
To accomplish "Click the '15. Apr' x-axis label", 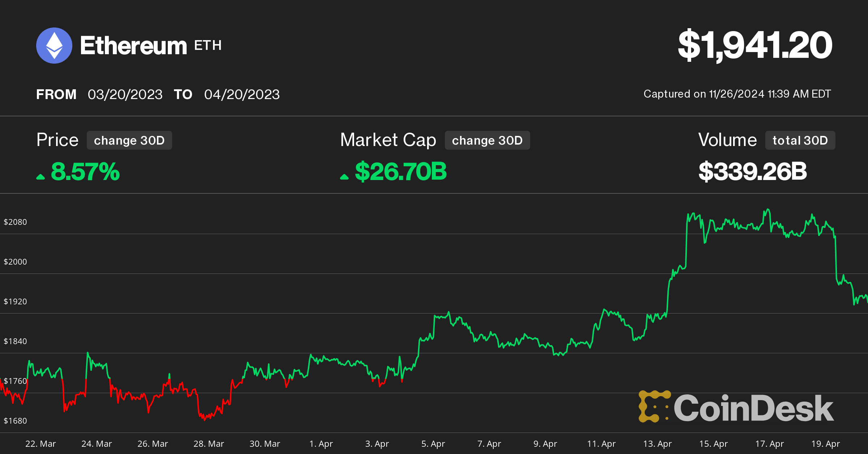I will (x=713, y=444).
